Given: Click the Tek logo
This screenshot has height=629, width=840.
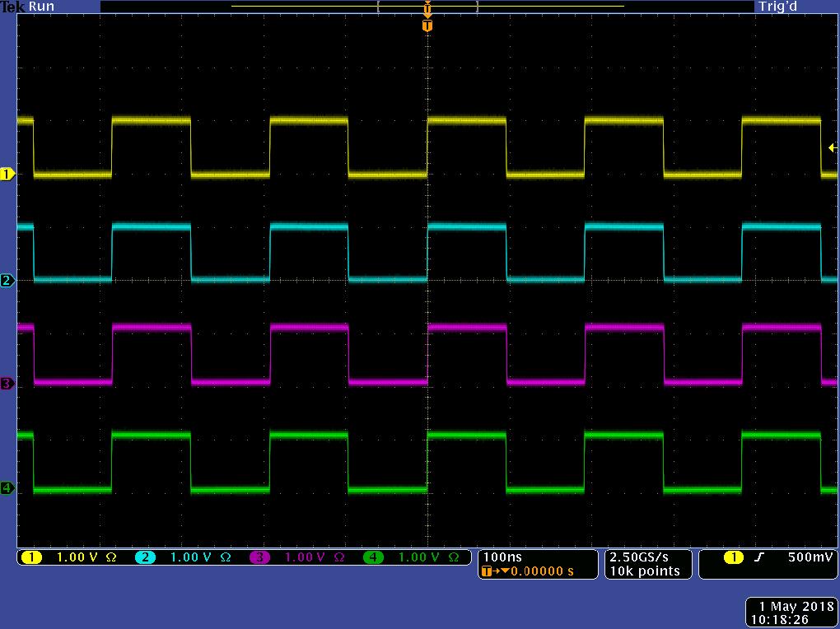Looking at the screenshot, I should coord(12,7).
